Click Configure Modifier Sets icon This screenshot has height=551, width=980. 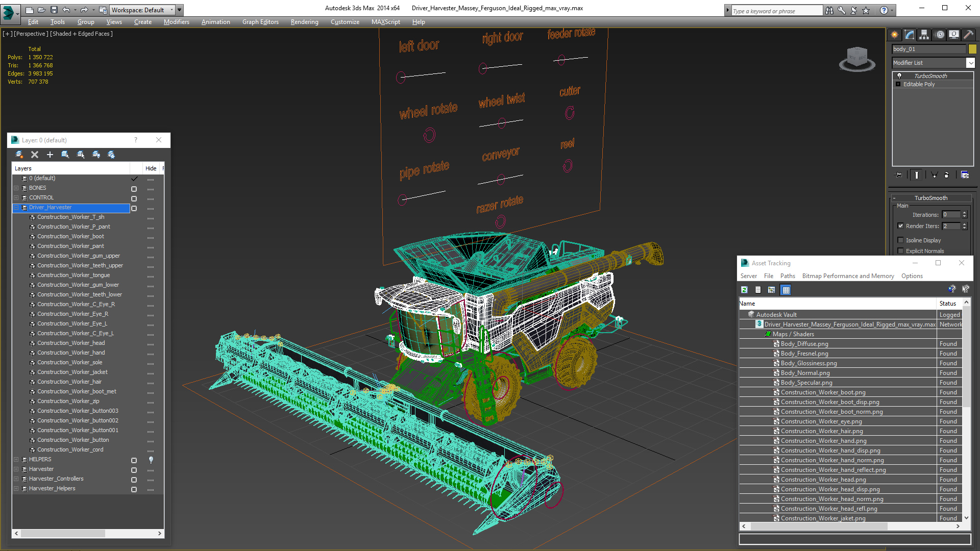[x=965, y=175]
